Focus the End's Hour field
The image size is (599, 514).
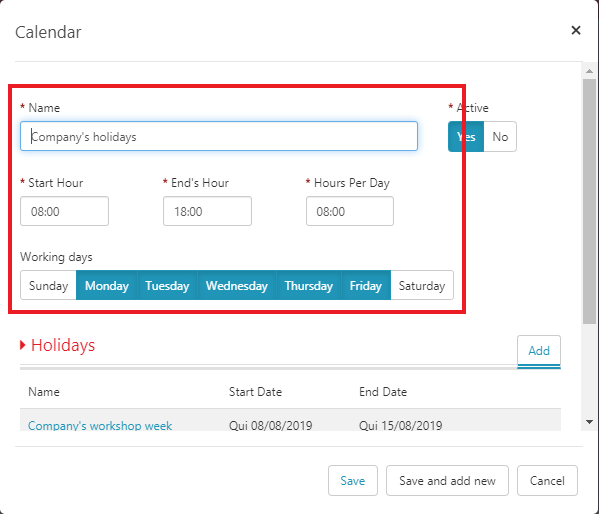207,211
